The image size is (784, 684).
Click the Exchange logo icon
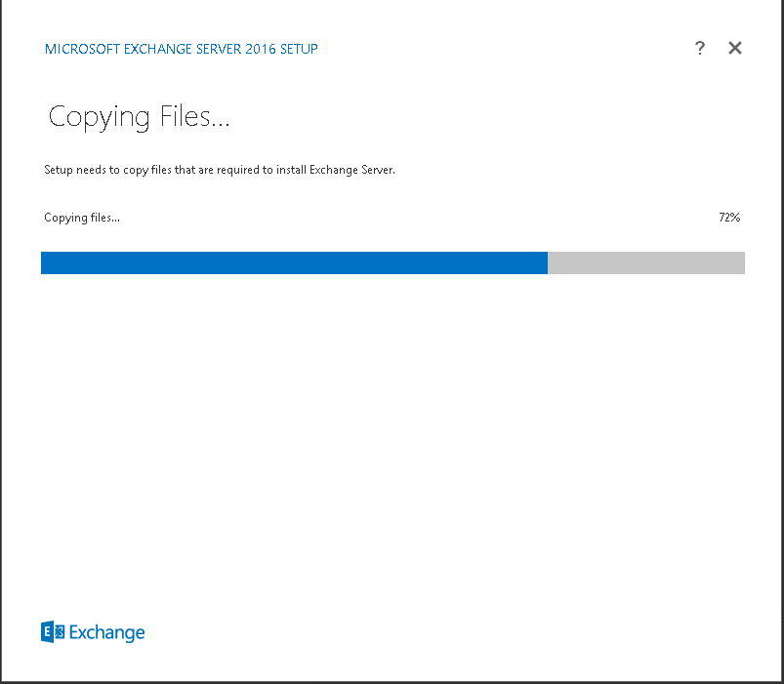(53, 632)
